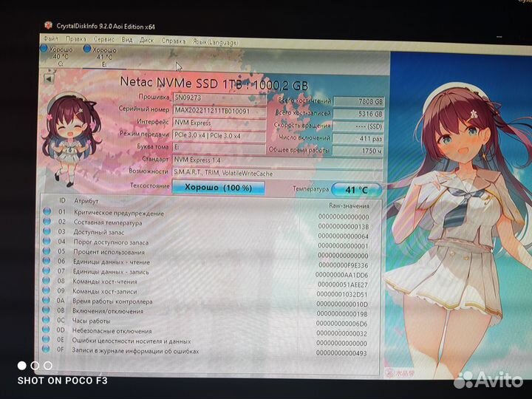Click the Стандарт field NVM Express 1.4
532x399 pixels.
(278, 160)
